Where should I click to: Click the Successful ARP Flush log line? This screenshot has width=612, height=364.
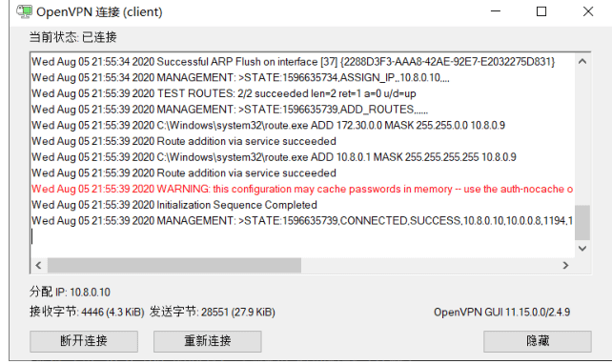click(293, 62)
